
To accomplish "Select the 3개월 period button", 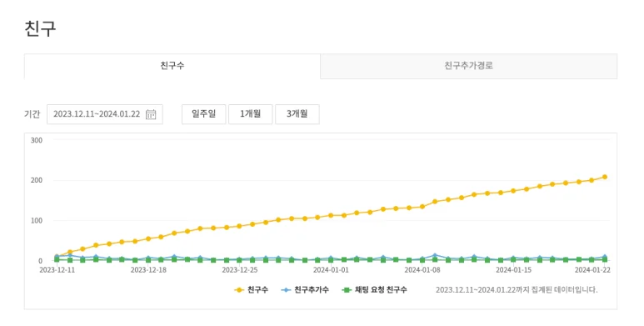I will (297, 114).
